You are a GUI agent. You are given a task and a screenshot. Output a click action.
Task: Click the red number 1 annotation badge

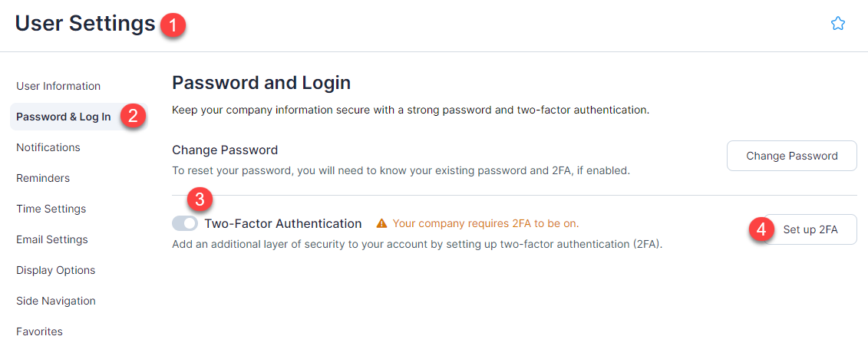[x=173, y=25]
